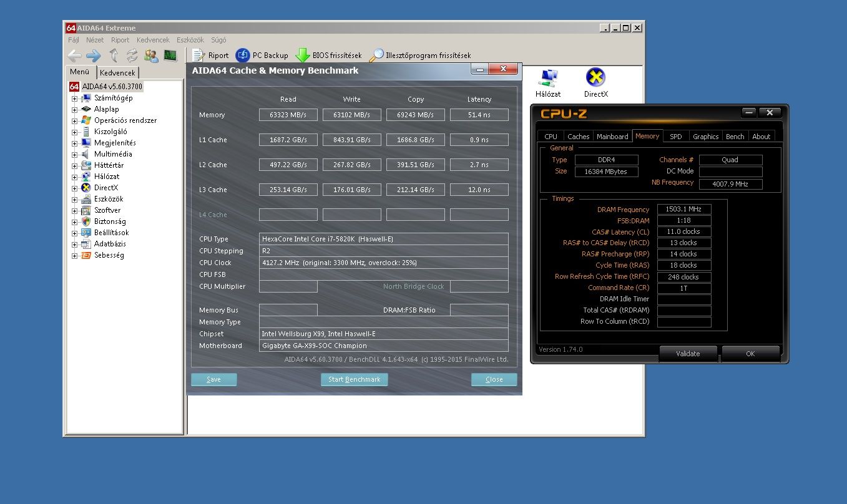Switch to SPD tab in CPU-Z
847x504 pixels.
676,136
